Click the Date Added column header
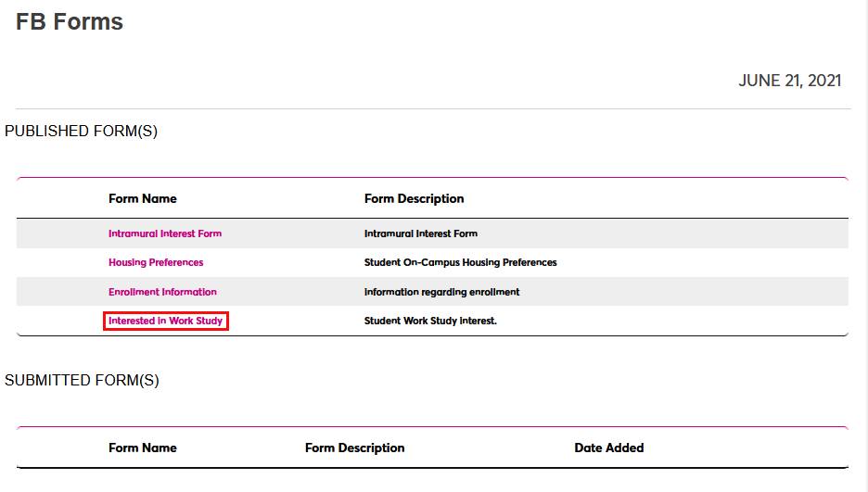 click(608, 448)
